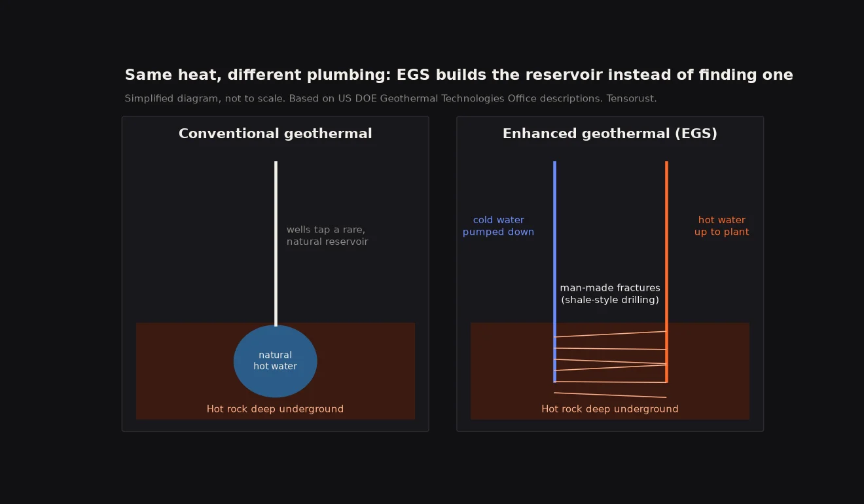864x504 pixels.
Task: Click "Hot rock deep underground" in the EGS panel
Action: 610,409
